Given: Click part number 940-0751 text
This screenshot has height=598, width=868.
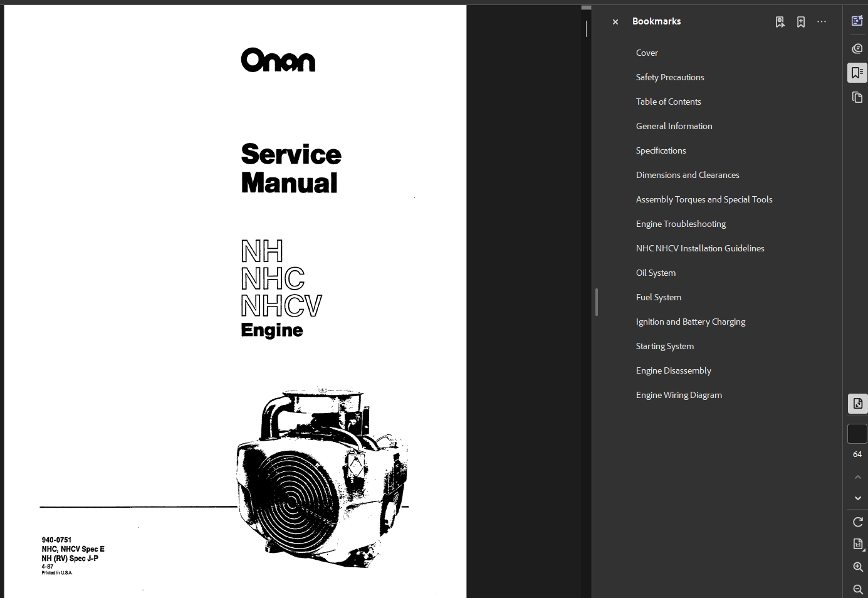Looking at the screenshot, I should (56, 540).
